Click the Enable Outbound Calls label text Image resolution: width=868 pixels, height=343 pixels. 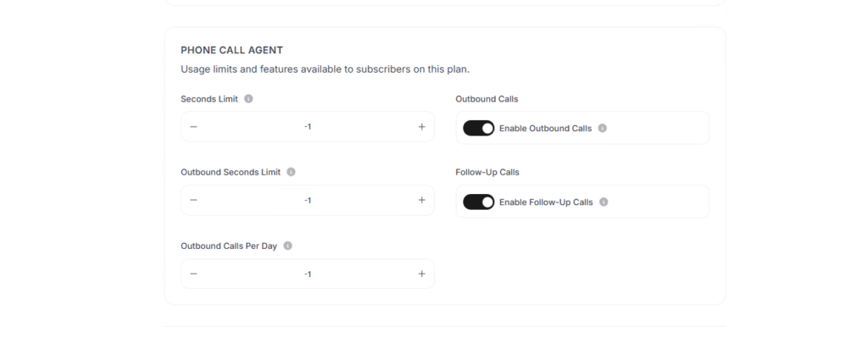(x=545, y=129)
